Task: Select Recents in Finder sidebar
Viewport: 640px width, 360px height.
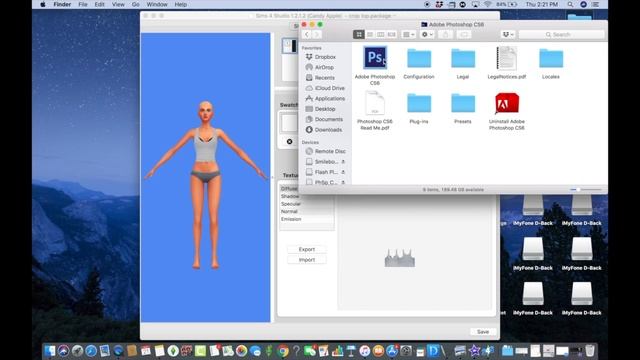Action: (324, 78)
